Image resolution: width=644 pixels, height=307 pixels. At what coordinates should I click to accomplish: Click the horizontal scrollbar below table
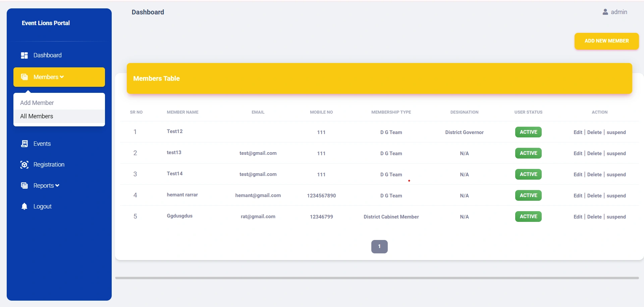[377, 278]
